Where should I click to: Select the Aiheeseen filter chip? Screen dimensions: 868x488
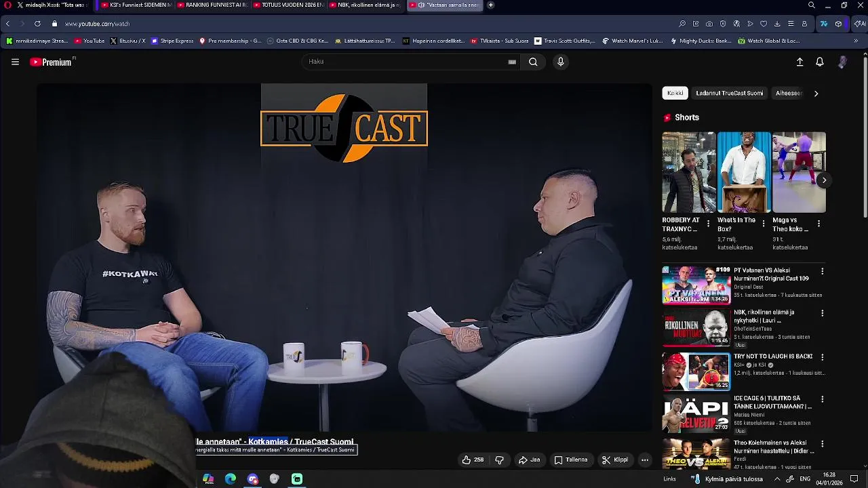pos(789,93)
